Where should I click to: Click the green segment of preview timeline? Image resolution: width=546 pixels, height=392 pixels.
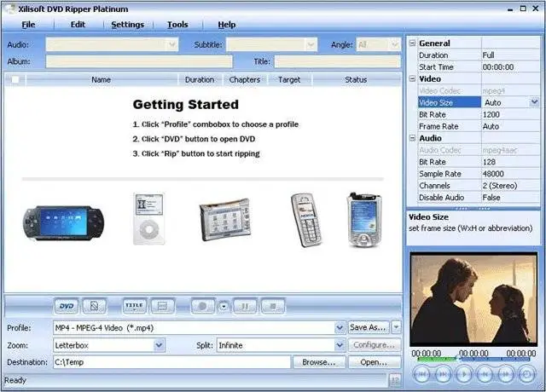(x=437, y=359)
